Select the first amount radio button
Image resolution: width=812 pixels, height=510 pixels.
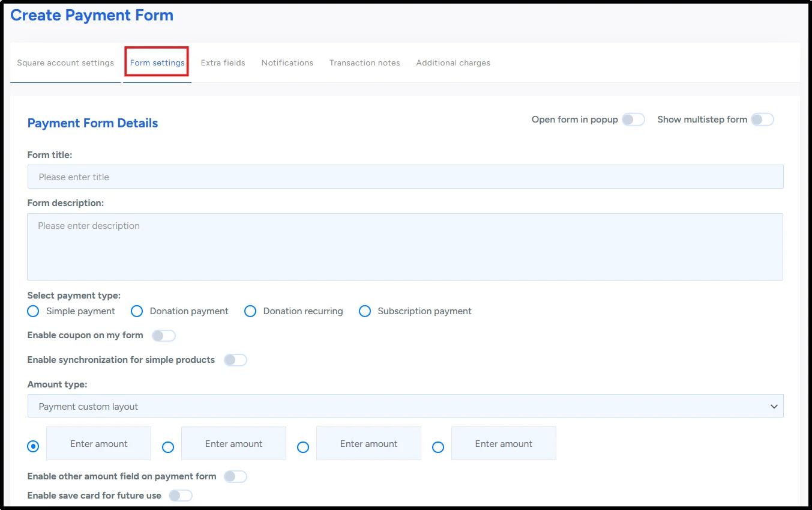click(33, 446)
